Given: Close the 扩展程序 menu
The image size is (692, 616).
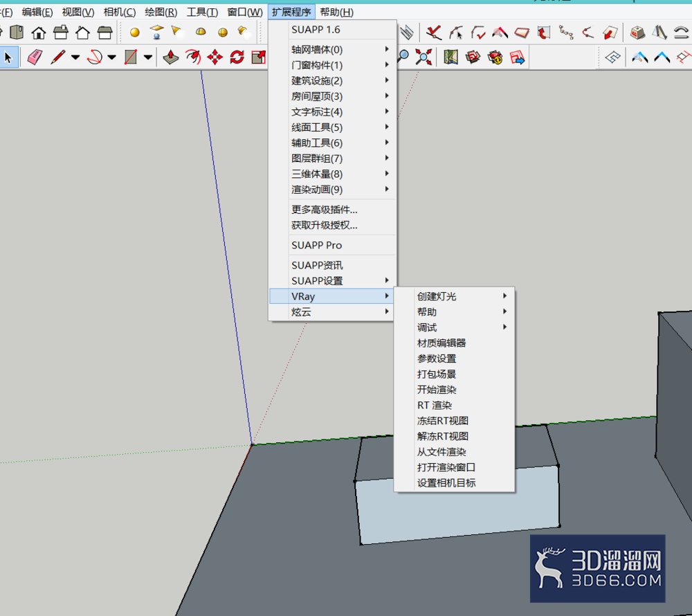Looking at the screenshot, I should (291, 12).
